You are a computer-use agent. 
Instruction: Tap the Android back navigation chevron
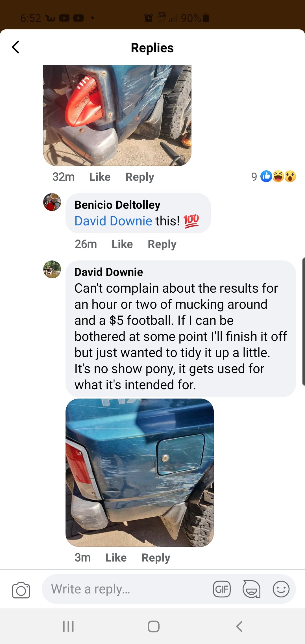pyautogui.click(x=239, y=626)
